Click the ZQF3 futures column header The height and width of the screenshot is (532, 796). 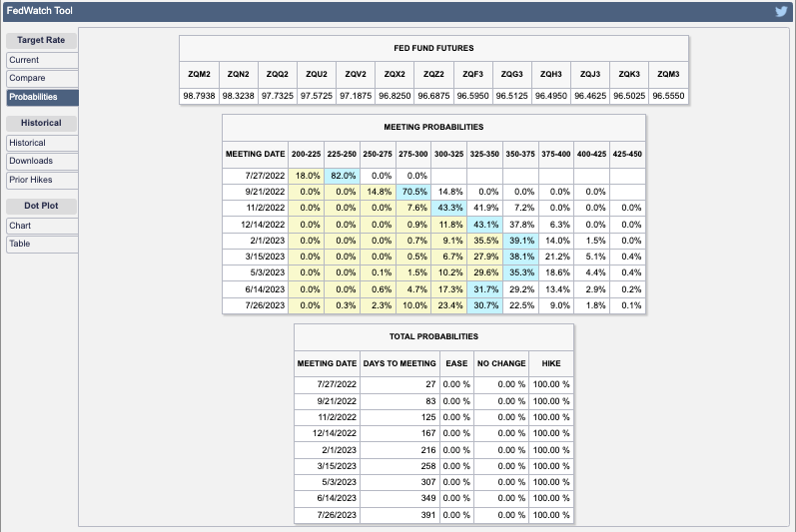(x=472, y=74)
